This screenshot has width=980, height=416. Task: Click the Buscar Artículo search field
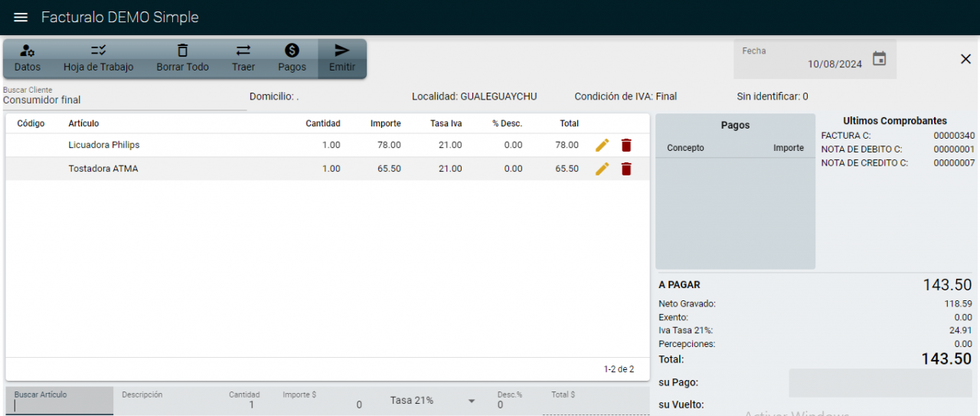point(60,401)
